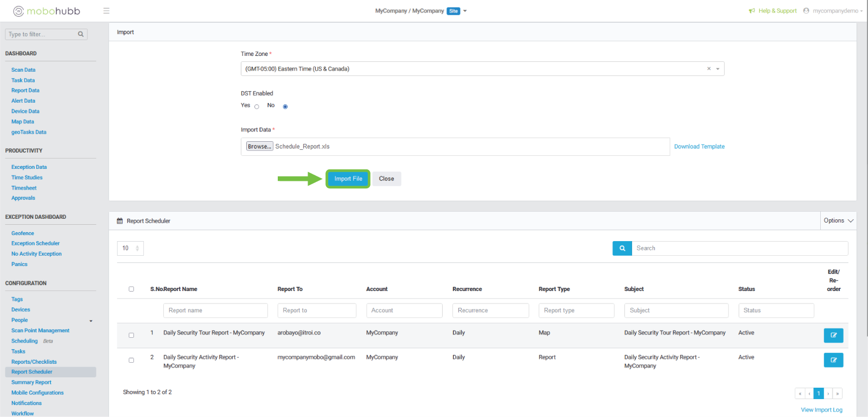Edit the Daily Security Tour Report row
Viewport: 868px width, 417px height.
[833, 336]
